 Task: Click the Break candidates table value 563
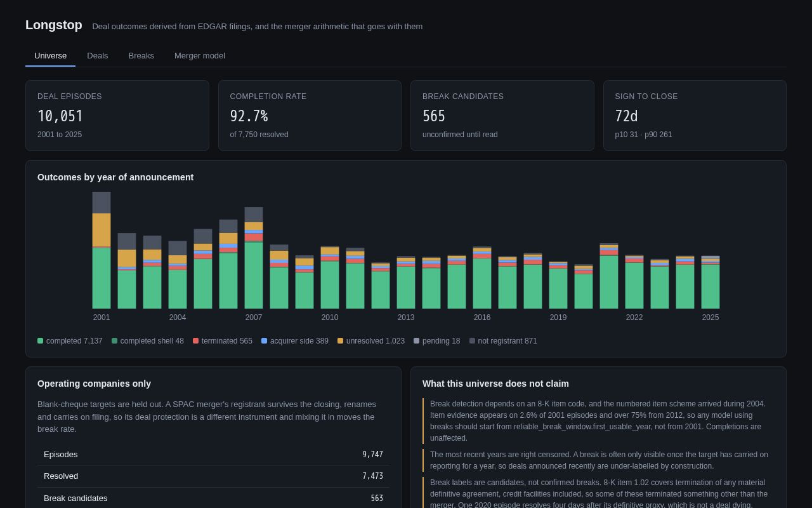pyautogui.click(x=377, y=498)
